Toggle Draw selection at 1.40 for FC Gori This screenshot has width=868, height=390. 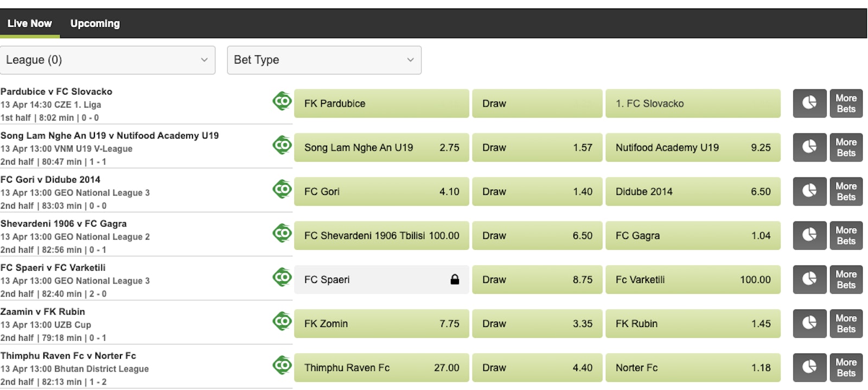click(537, 191)
